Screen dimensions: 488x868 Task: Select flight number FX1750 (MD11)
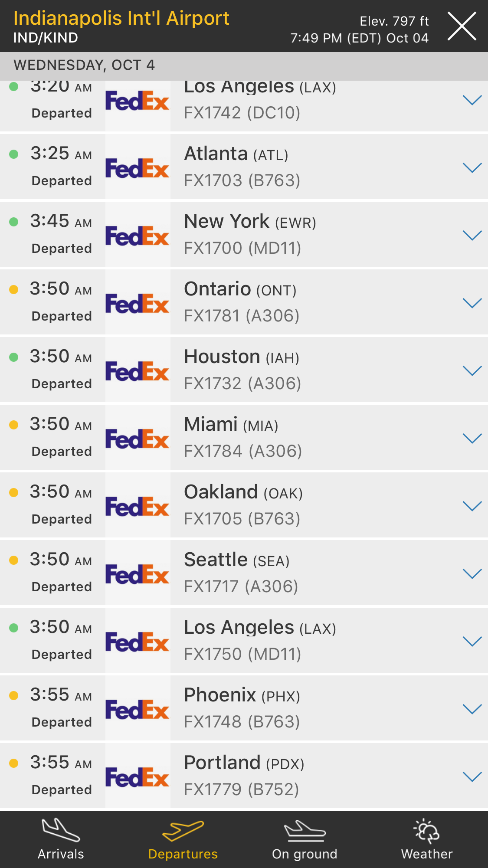(242, 654)
